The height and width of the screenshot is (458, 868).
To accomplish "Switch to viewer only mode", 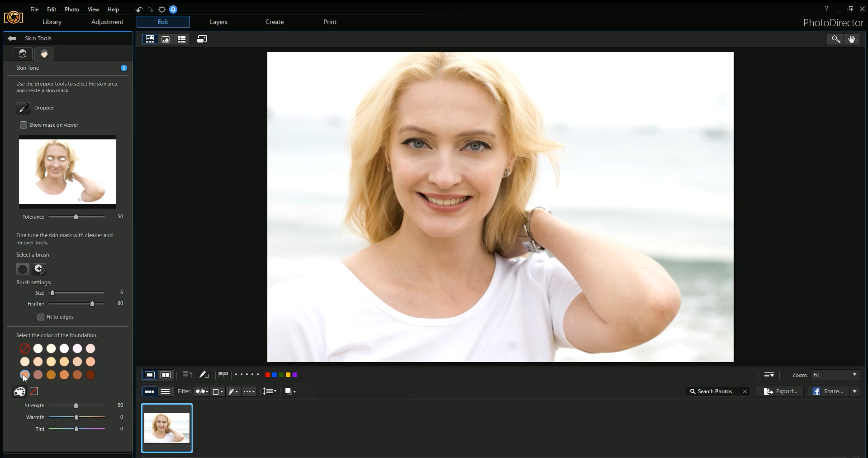I will click(x=166, y=39).
